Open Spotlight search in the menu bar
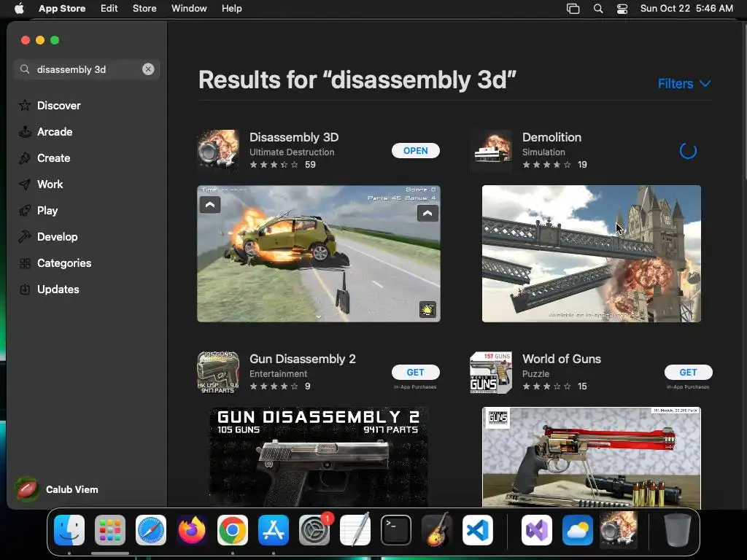Viewport: 747px width, 560px height. (x=598, y=8)
